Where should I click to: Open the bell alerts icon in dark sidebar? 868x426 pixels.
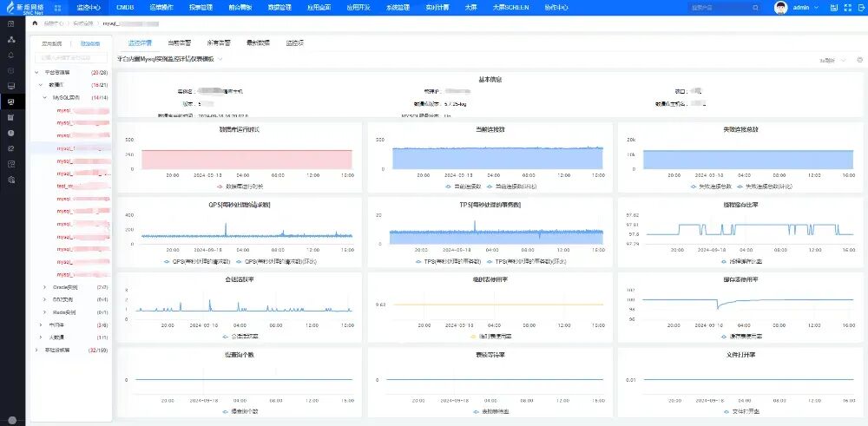(11, 56)
